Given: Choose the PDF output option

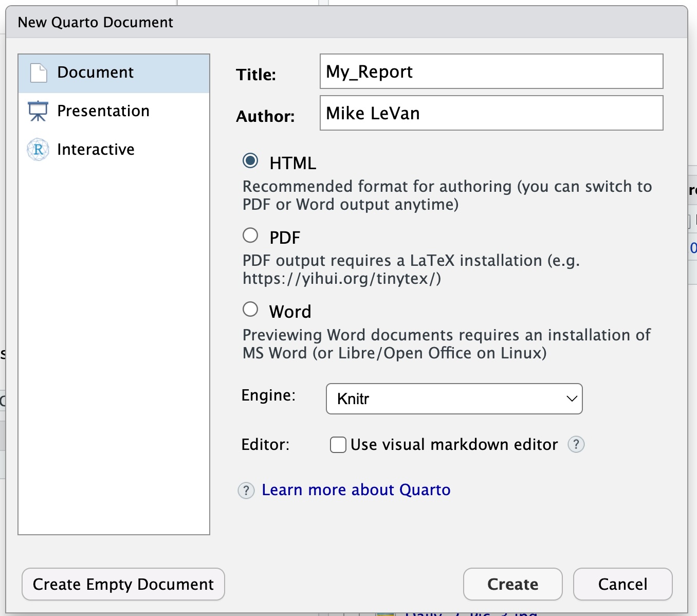Looking at the screenshot, I should pos(250,235).
